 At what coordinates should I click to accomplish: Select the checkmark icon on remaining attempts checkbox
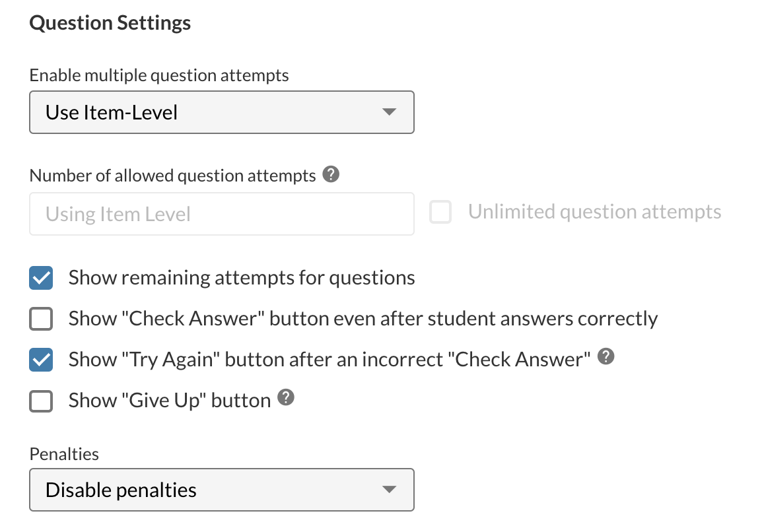pyautogui.click(x=40, y=278)
